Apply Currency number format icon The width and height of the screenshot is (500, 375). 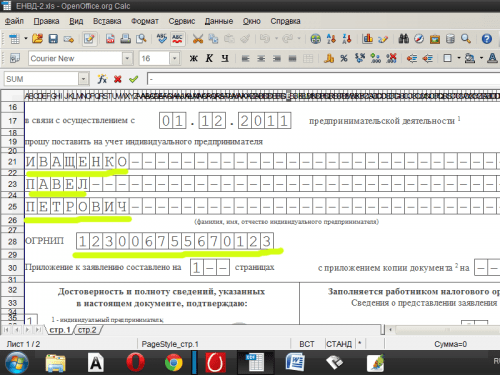pos(329,59)
